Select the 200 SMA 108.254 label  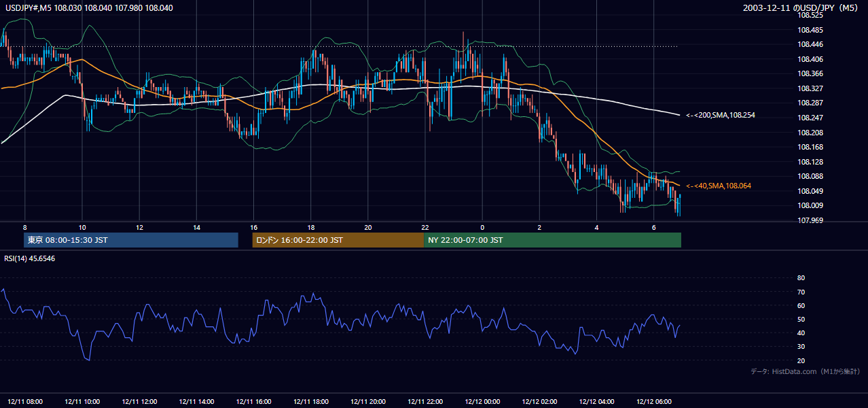pos(721,116)
